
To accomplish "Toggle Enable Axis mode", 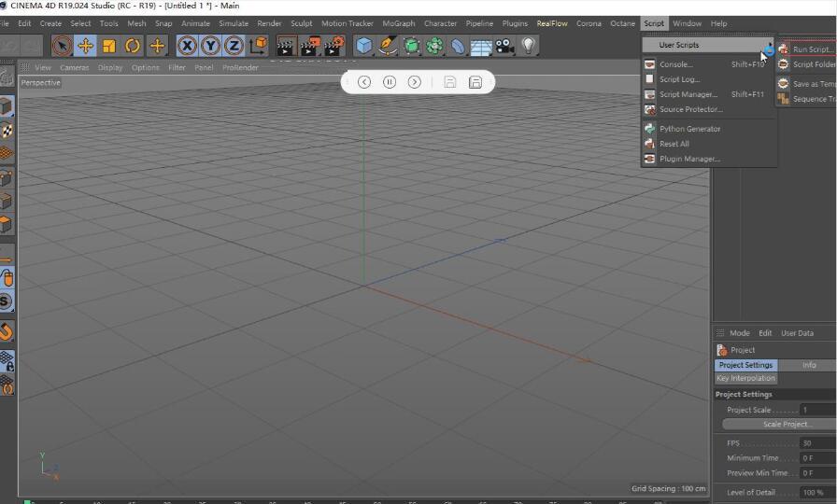I will [x=7, y=255].
